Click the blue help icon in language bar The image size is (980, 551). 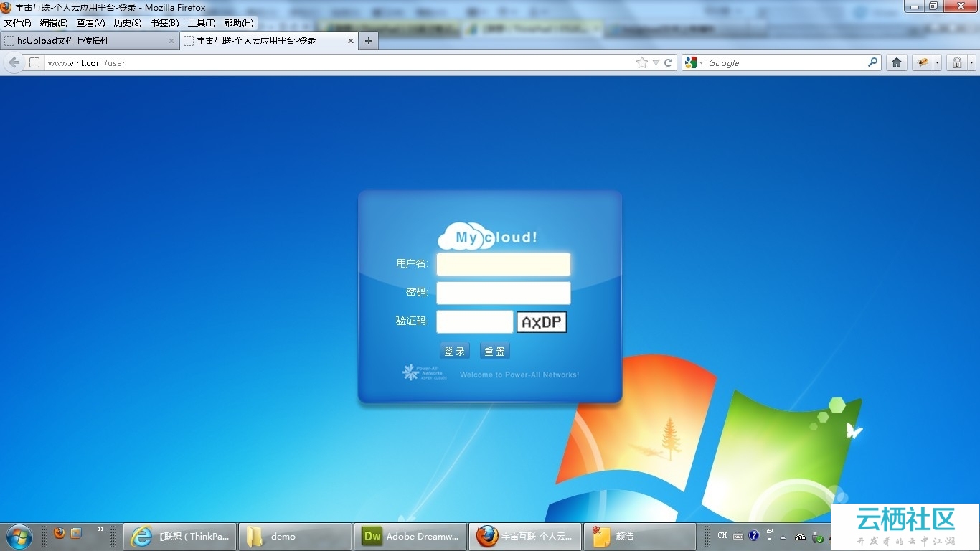click(x=754, y=535)
